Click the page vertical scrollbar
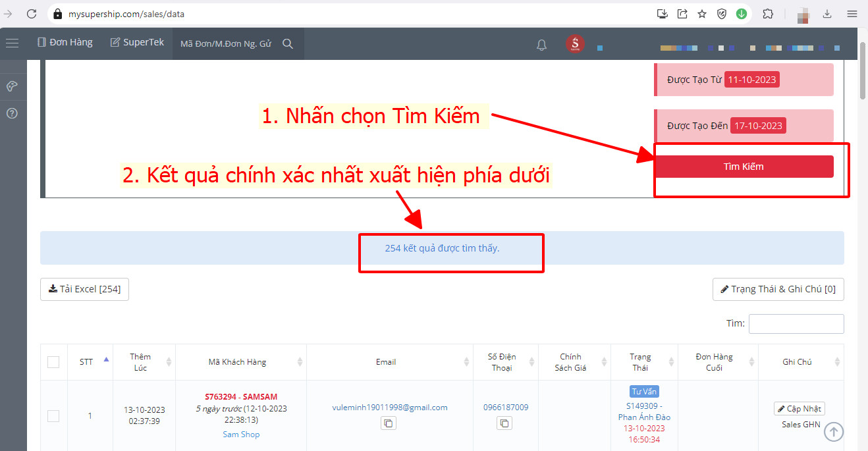This screenshot has width=868, height=451. click(863, 72)
